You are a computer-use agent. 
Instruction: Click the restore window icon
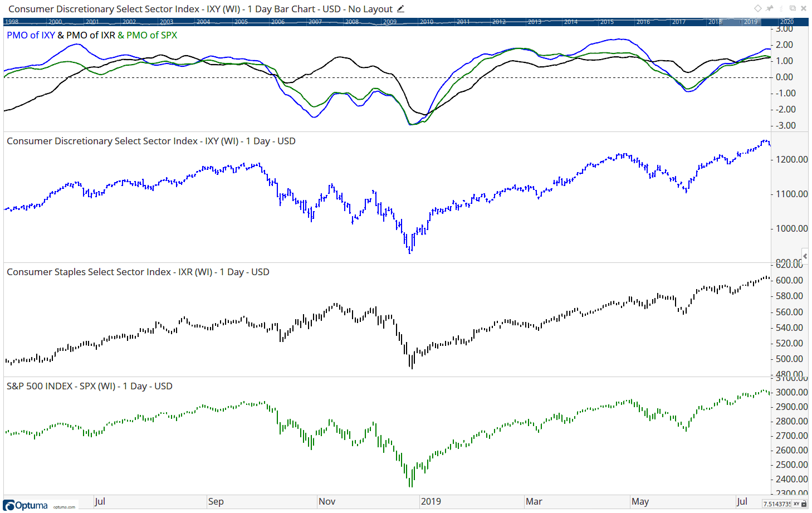point(793,8)
